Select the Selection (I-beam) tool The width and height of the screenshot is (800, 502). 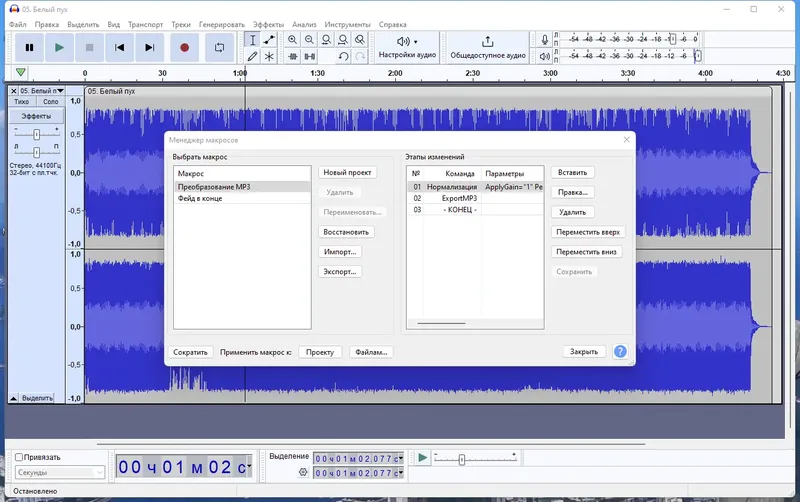point(253,40)
